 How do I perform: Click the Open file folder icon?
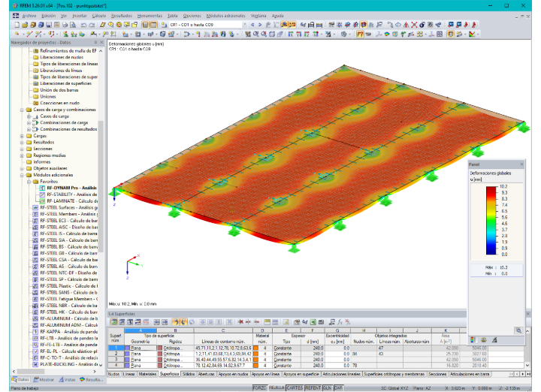coord(25,25)
